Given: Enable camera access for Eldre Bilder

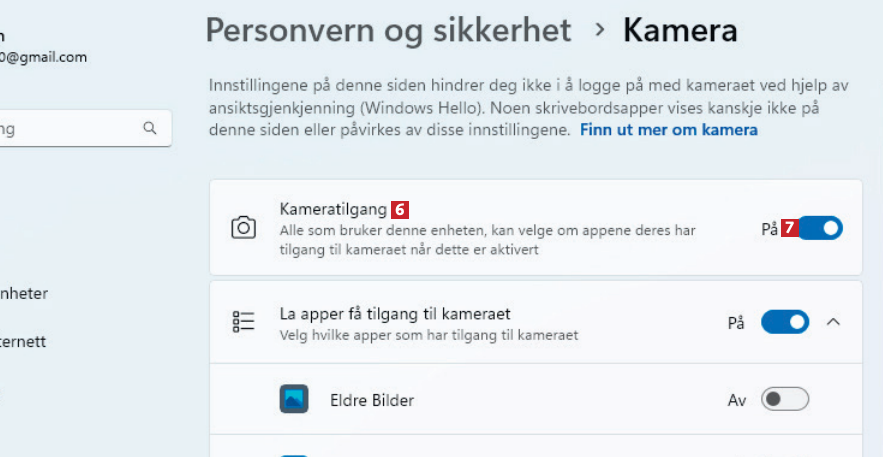Looking at the screenshot, I should click(785, 400).
